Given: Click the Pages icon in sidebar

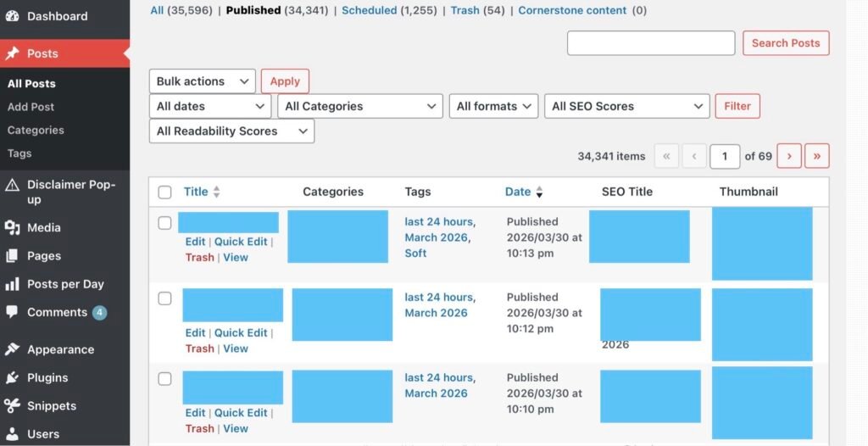Looking at the screenshot, I should coord(12,255).
